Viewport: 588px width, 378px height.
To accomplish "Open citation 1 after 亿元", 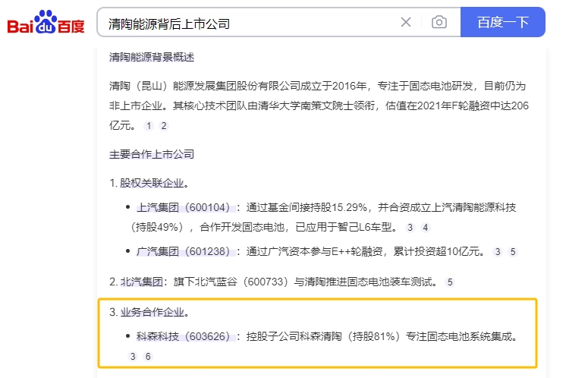I will pyautogui.click(x=149, y=126).
